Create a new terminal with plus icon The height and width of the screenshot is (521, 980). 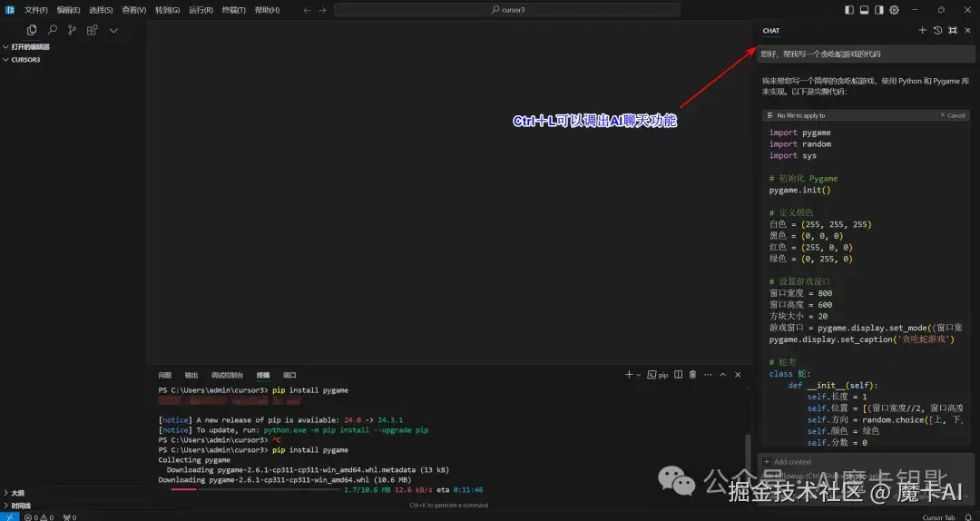629,375
